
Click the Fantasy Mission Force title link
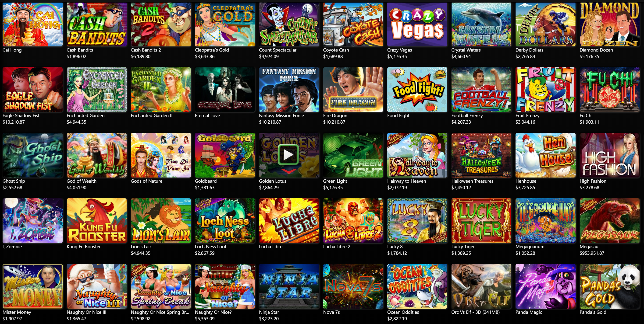281,115
